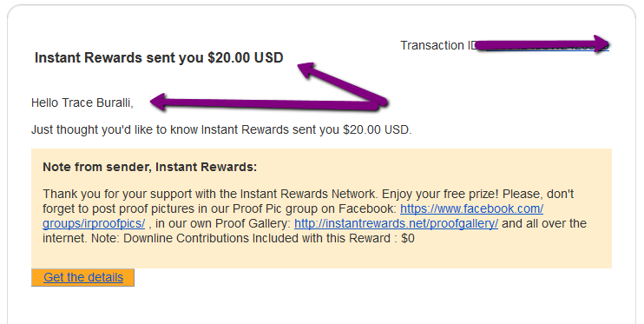
Task: Open the obscured Transaction ID link
Action: coord(547,46)
